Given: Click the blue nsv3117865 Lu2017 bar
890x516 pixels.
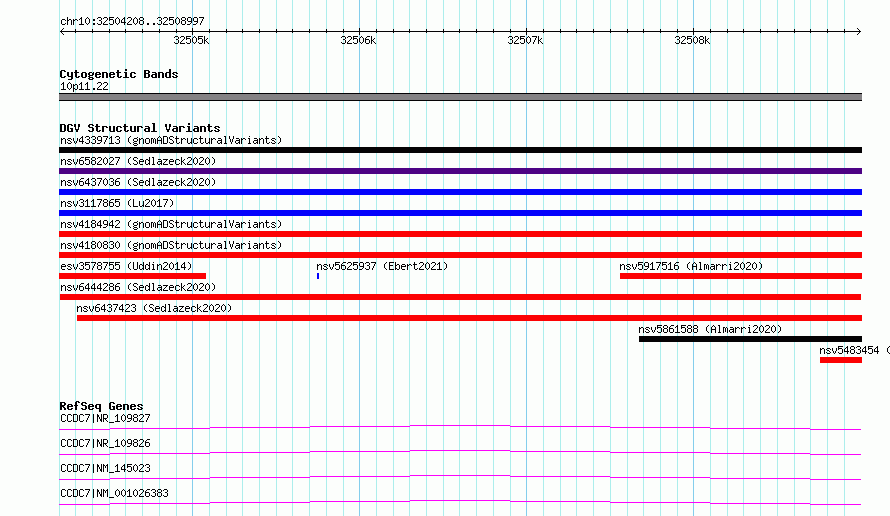Looking at the screenshot, I should [x=460, y=213].
